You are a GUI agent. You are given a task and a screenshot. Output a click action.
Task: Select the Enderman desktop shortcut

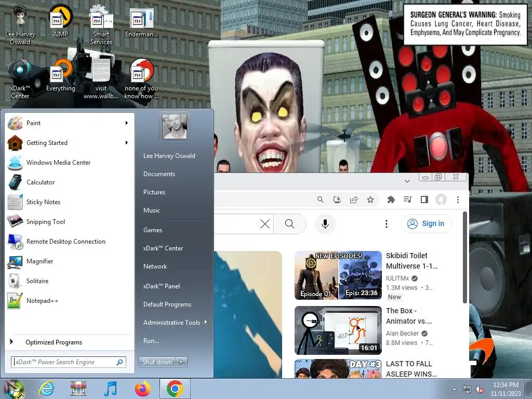[x=141, y=22]
